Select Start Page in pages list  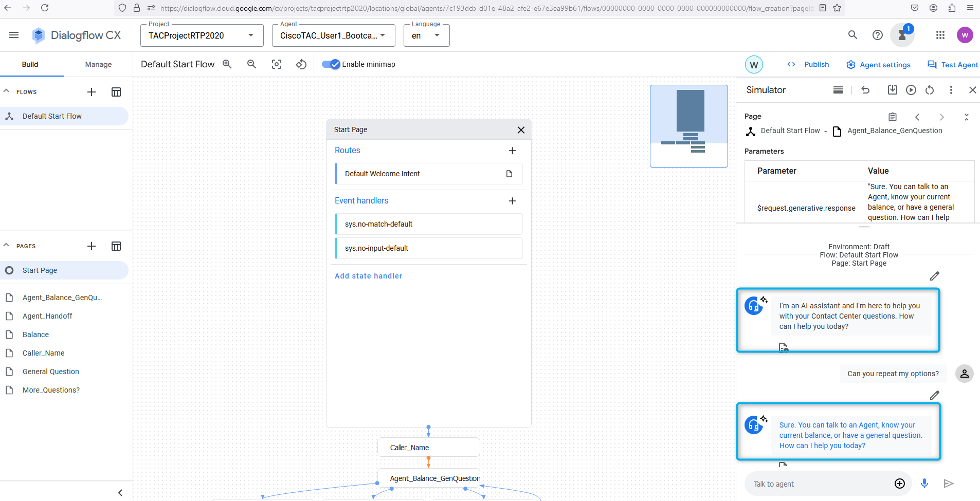[64, 270]
